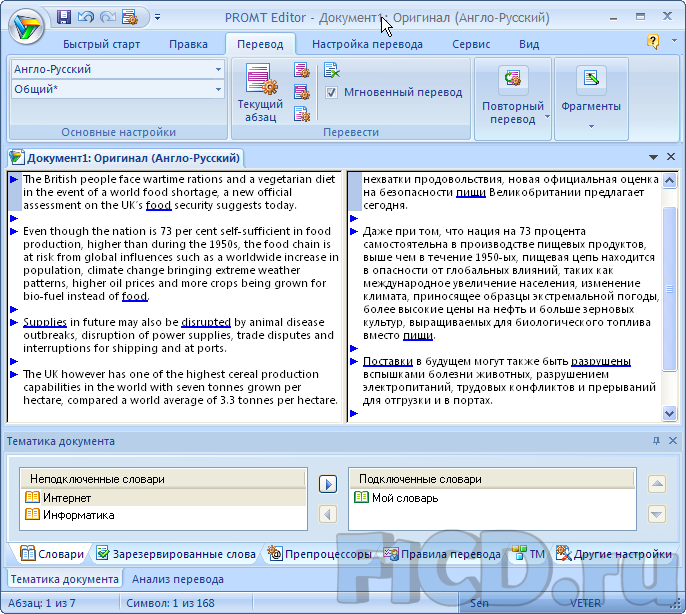
Task: Open the Сервис ribbon tab
Action: click(x=471, y=44)
